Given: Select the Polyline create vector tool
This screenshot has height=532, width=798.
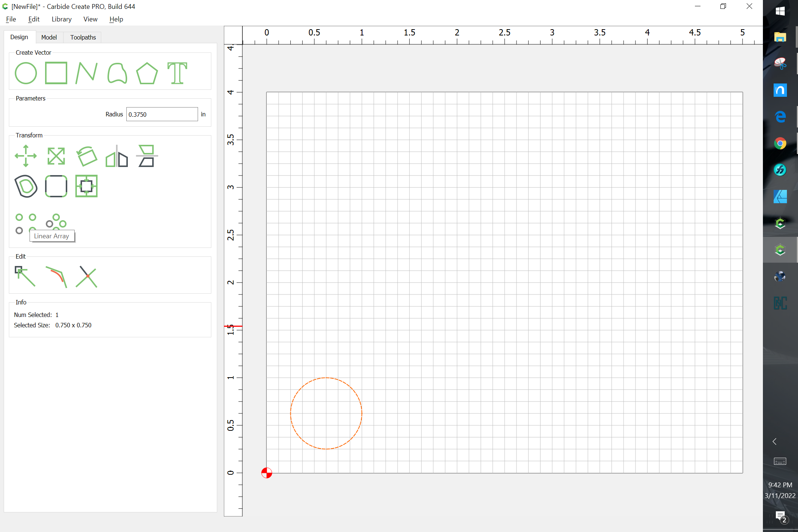Looking at the screenshot, I should 86,73.
